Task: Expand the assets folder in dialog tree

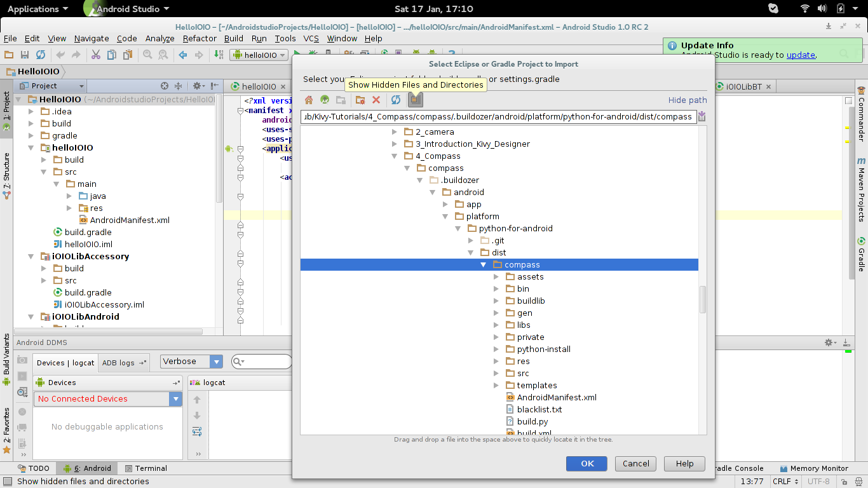Action: [x=496, y=277]
